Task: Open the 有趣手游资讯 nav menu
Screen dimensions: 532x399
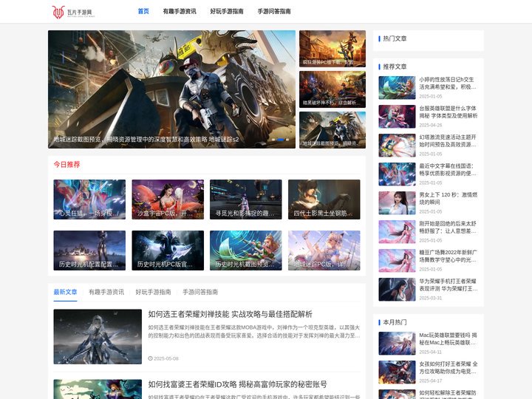Action: point(180,11)
